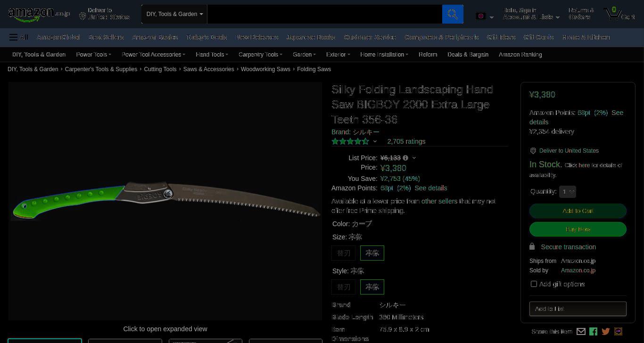This screenshot has width=644, height=343.
Task: Click See details beside Amazon Points
Action: [x=431, y=188]
